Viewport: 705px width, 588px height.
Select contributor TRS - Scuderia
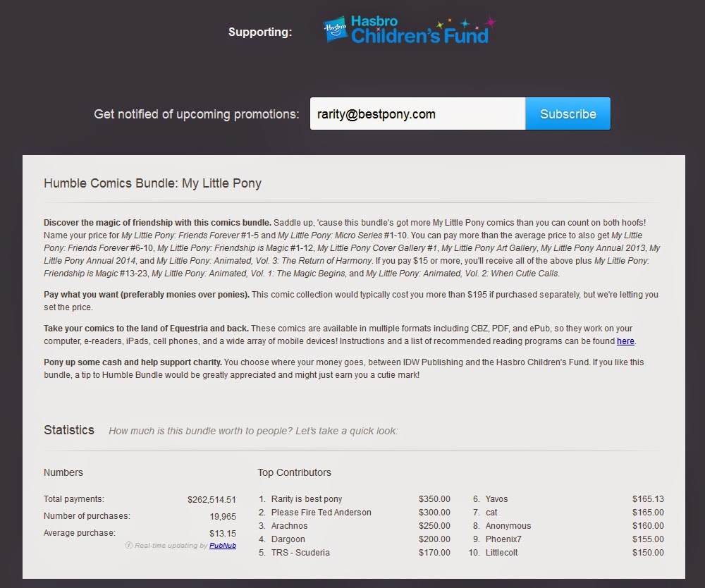point(300,553)
